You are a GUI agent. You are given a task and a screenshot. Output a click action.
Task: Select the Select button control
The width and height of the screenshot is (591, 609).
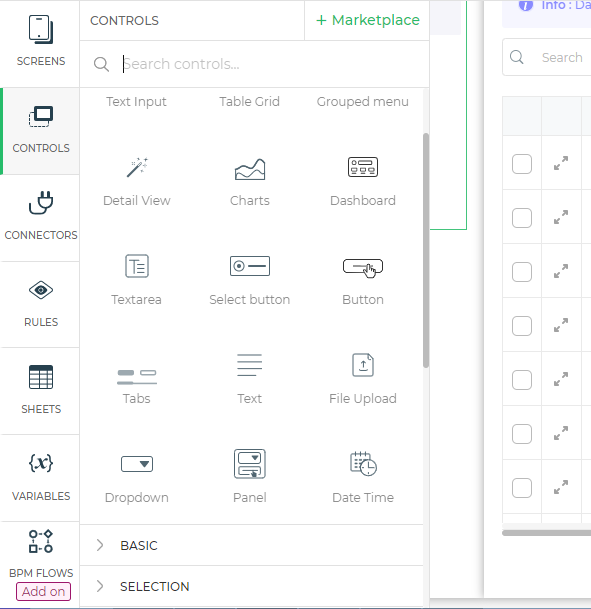click(250, 280)
